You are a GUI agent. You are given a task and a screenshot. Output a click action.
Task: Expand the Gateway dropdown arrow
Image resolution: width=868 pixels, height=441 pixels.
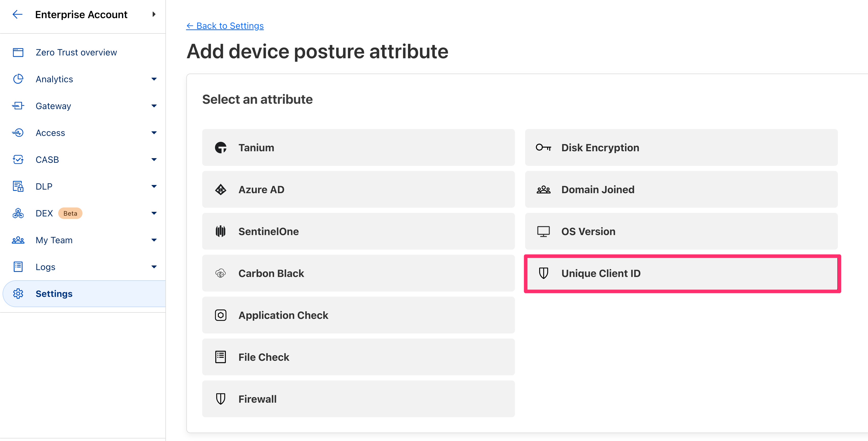pyautogui.click(x=154, y=106)
